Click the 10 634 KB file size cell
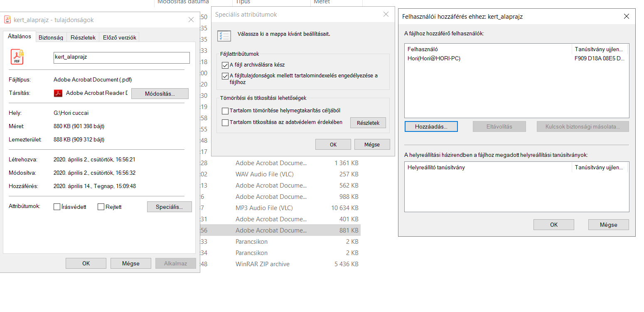Screen dimensions: 644x312 click(x=345, y=208)
